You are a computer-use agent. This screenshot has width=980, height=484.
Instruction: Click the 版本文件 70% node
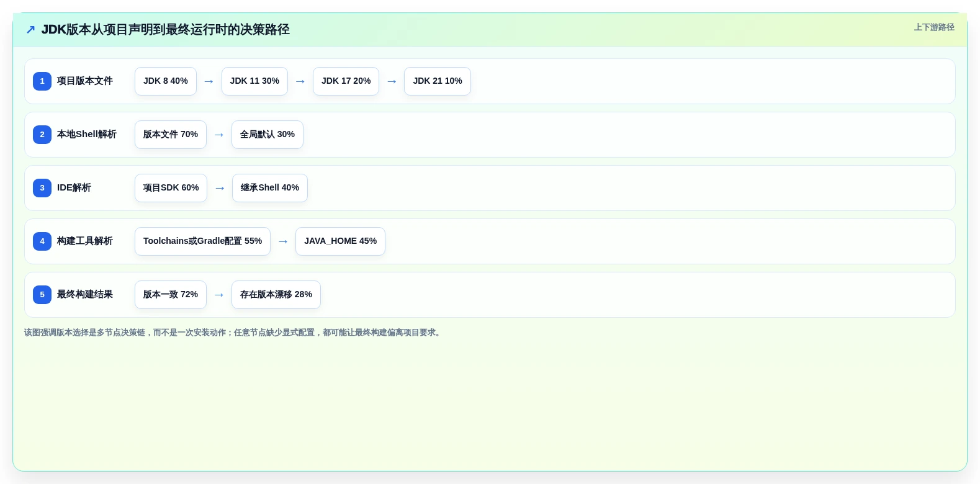coord(171,135)
